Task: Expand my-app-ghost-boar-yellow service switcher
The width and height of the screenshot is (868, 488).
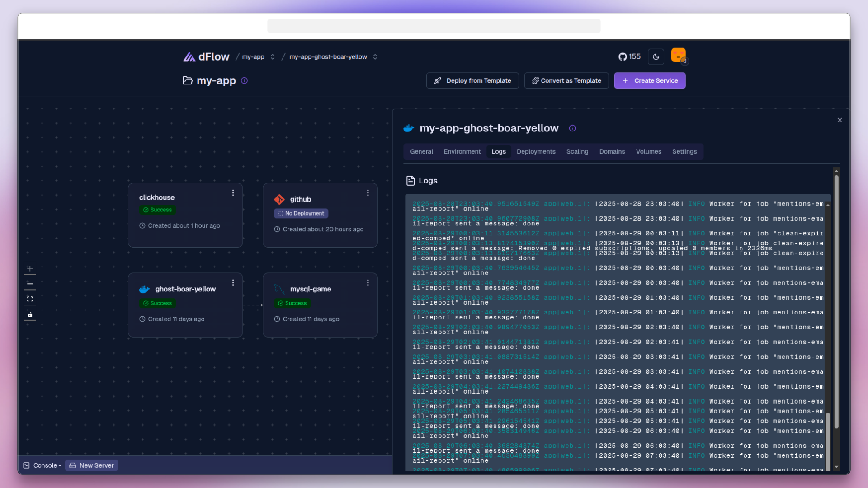Action: pos(375,57)
